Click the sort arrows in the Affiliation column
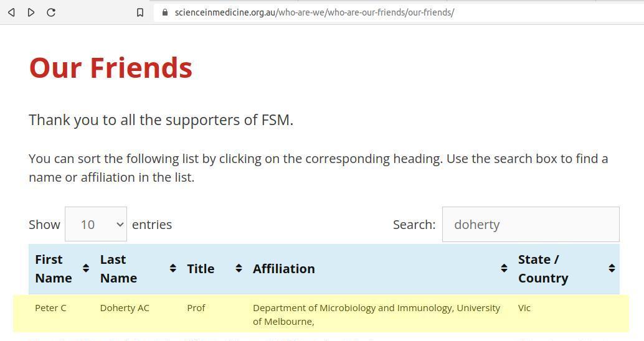 (x=504, y=268)
